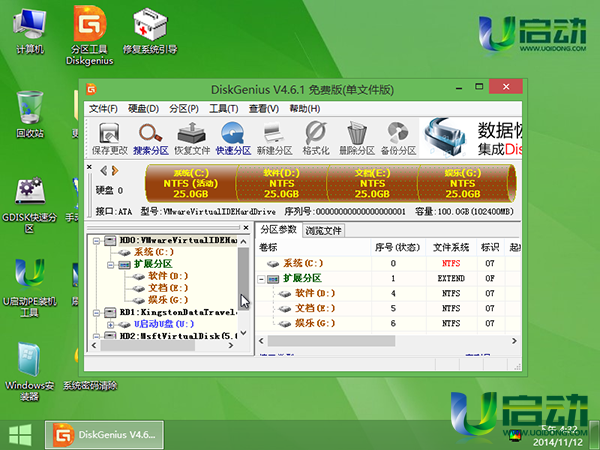Viewport: 600px width, 450px height.
Task: Click the partition table horizontal scrollbar thumb
Action: (x=331, y=341)
